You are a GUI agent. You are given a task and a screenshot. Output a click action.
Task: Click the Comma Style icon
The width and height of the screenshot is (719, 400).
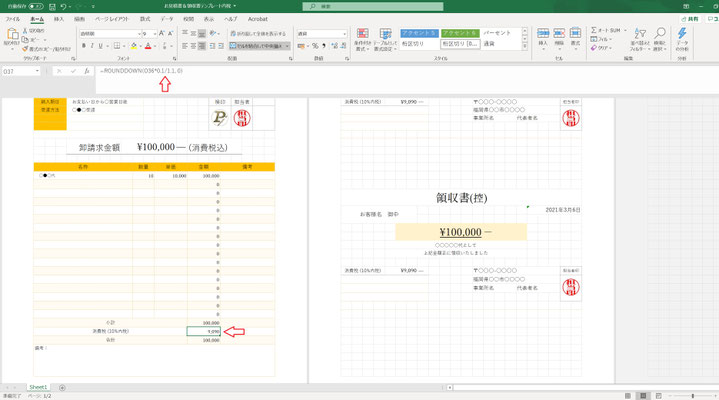click(324, 46)
